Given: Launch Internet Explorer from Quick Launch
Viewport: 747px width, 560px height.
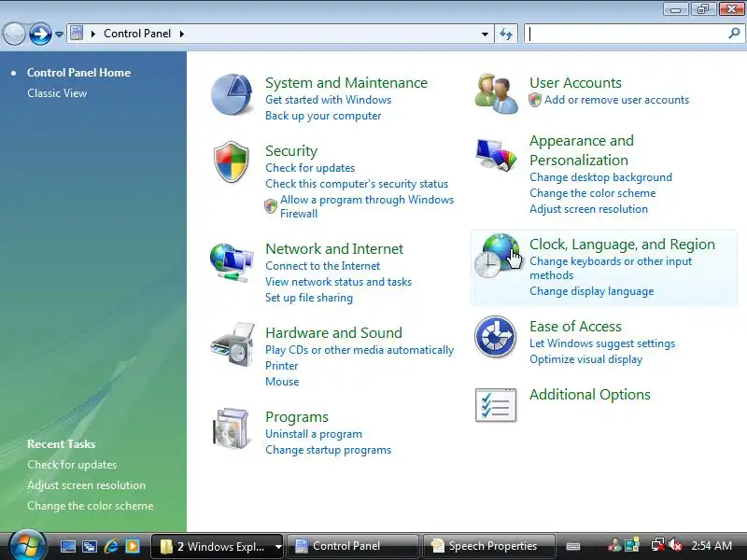Looking at the screenshot, I should [x=111, y=546].
